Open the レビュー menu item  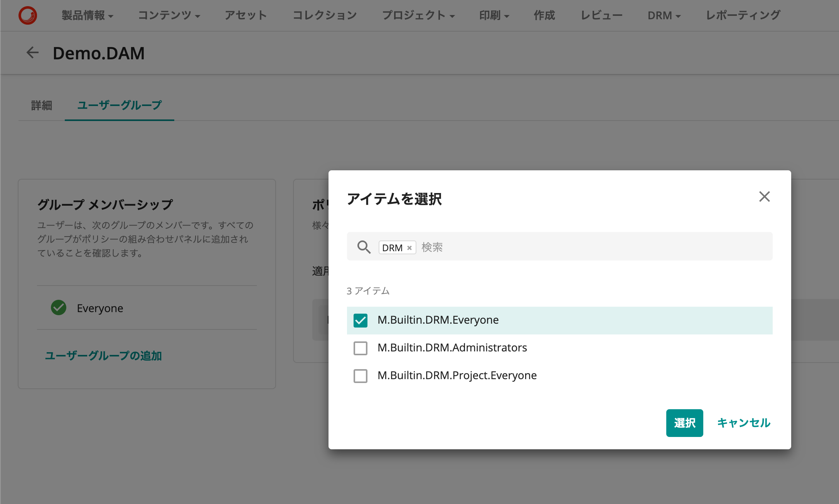tap(601, 15)
